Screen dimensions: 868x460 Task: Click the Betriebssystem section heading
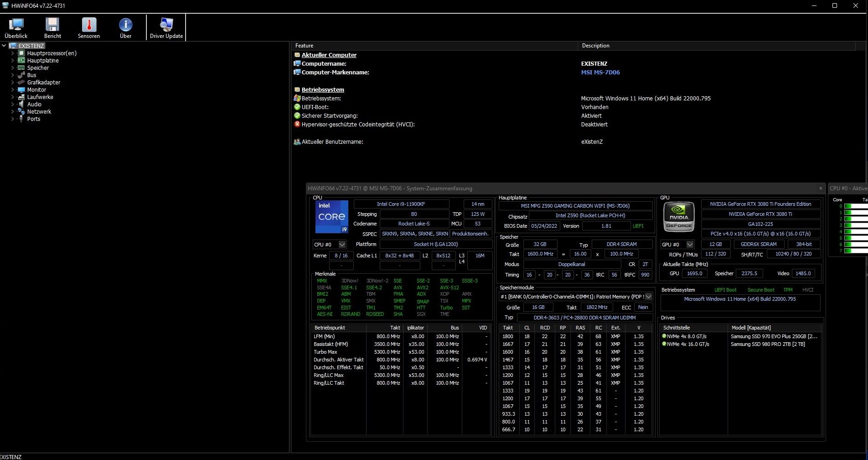323,90
